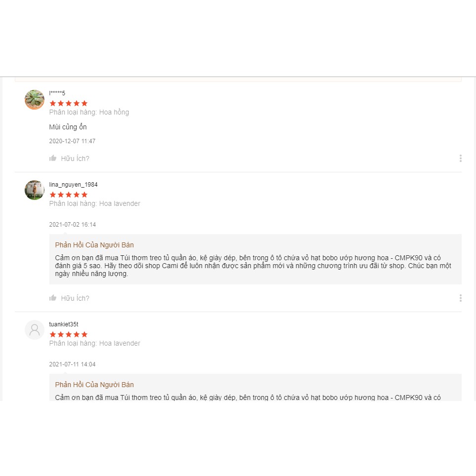Click first 'Phản Hồi Của Người Bán' heading
476x476 pixels.
(94, 245)
